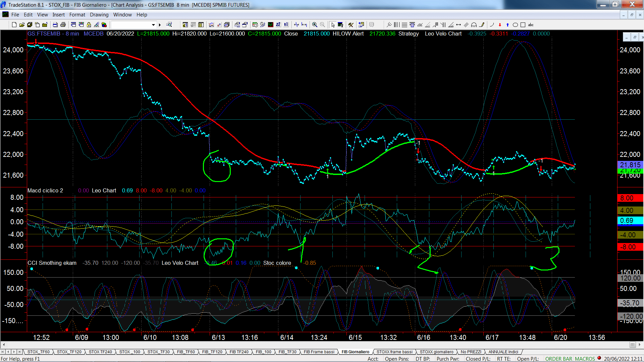The image size is (644, 362).
Task: Switch to the FIB Frame bassi tab
Action: 319,352
